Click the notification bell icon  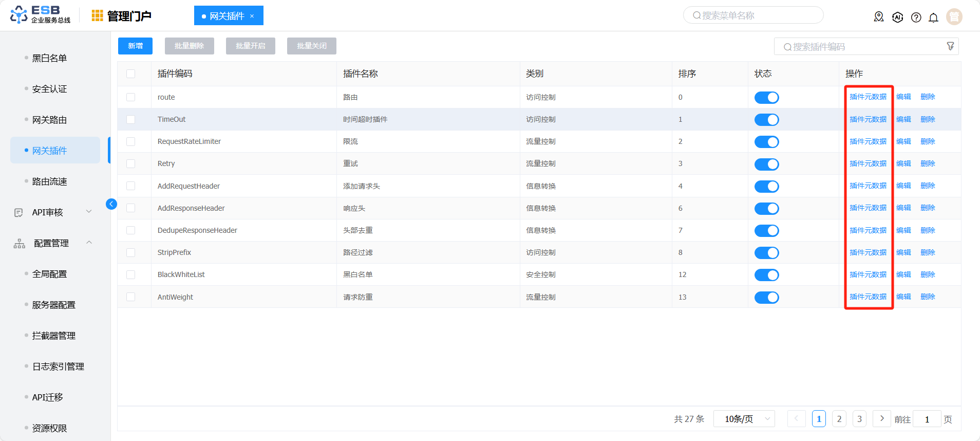(933, 17)
